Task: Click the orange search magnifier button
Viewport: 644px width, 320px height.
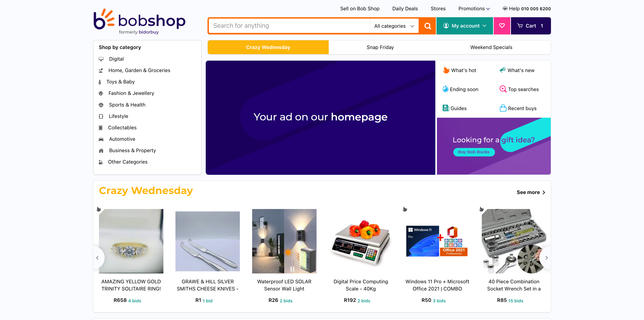Action: [x=428, y=26]
